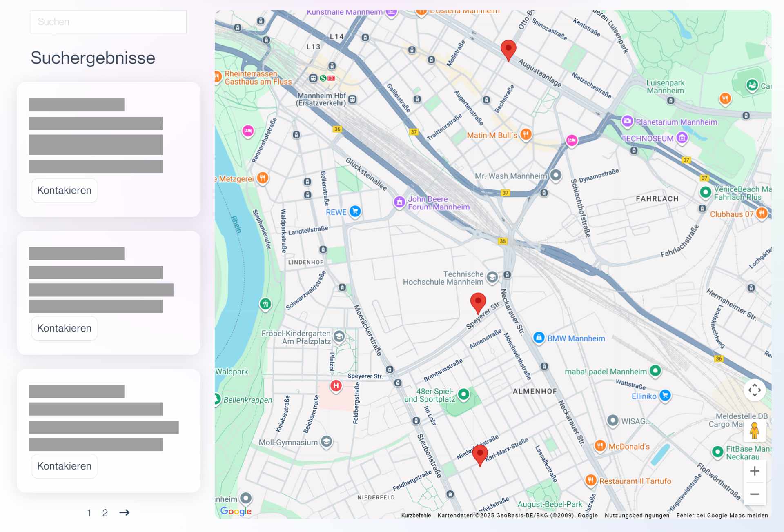
Task: Go to results page 2
Action: 105,513
